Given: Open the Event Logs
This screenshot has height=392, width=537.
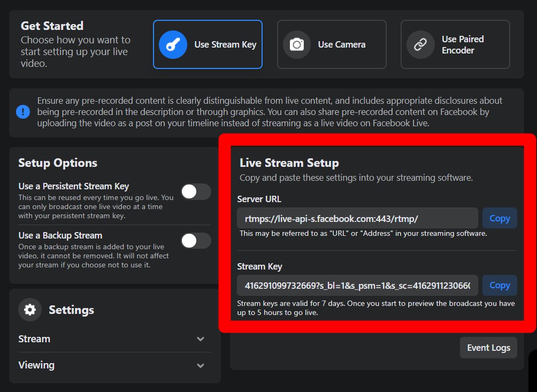Looking at the screenshot, I should click(x=488, y=348).
